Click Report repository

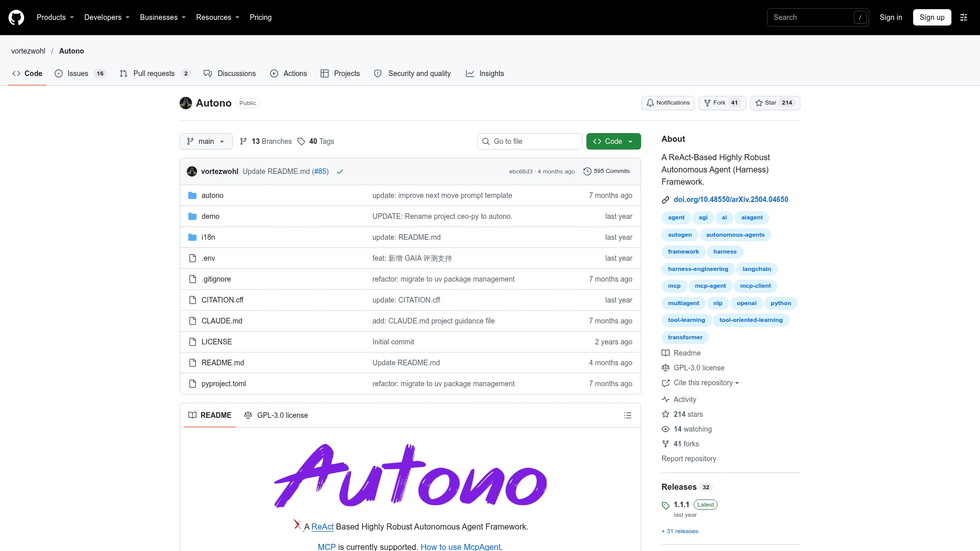(x=689, y=459)
